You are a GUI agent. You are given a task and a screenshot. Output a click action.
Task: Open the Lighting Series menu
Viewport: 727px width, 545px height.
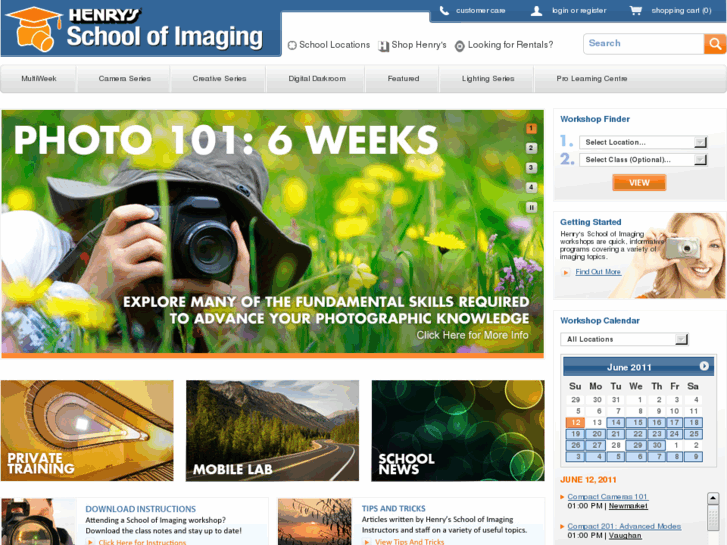click(488, 79)
